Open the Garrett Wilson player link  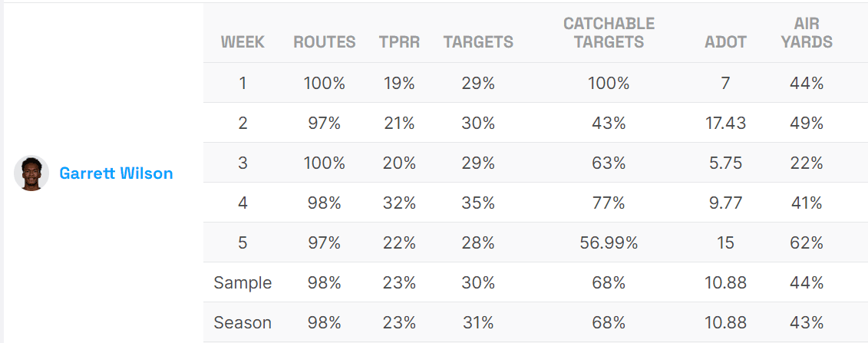[x=116, y=173]
